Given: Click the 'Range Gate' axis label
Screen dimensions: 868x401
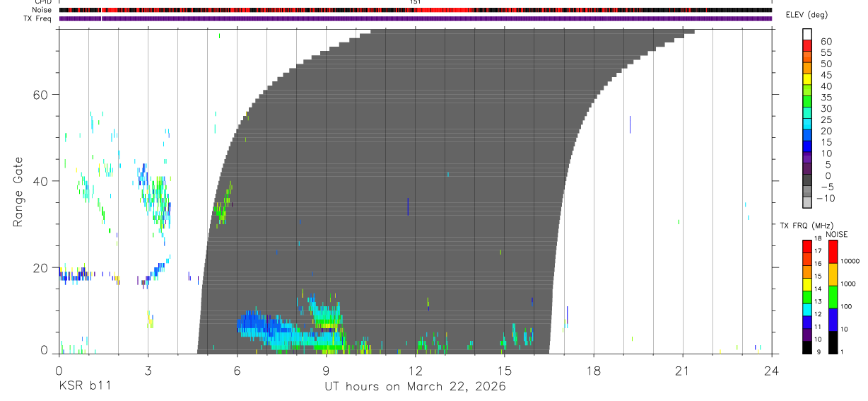Looking at the screenshot, I should [x=19, y=192].
